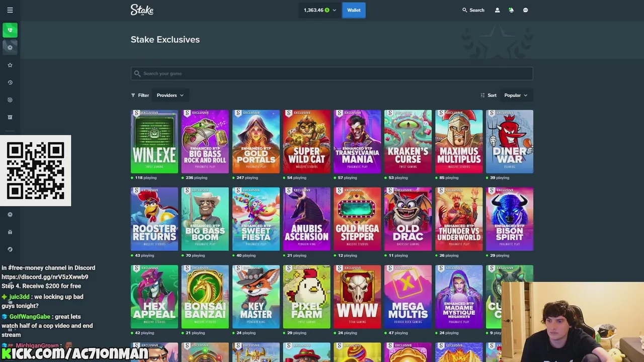Click chat username juic3dd
The height and width of the screenshot is (362, 644).
click(x=19, y=297)
